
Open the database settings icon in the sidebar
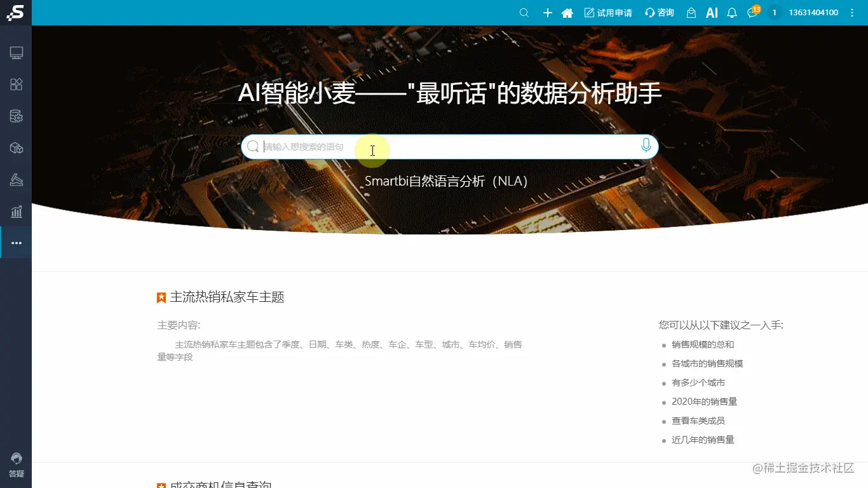tap(16, 116)
